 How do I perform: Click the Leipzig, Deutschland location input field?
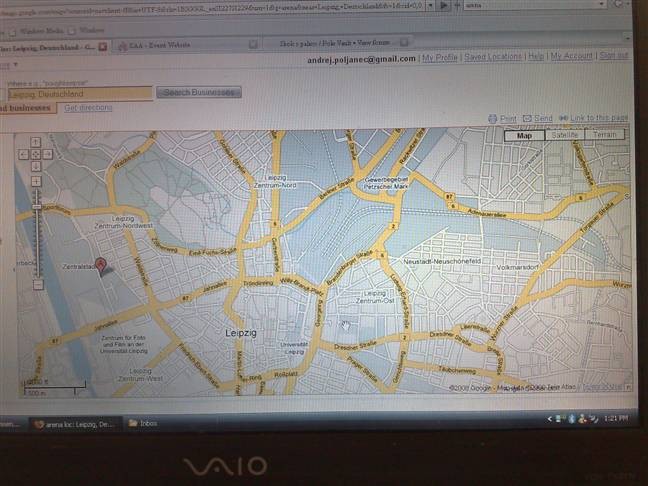(x=80, y=94)
